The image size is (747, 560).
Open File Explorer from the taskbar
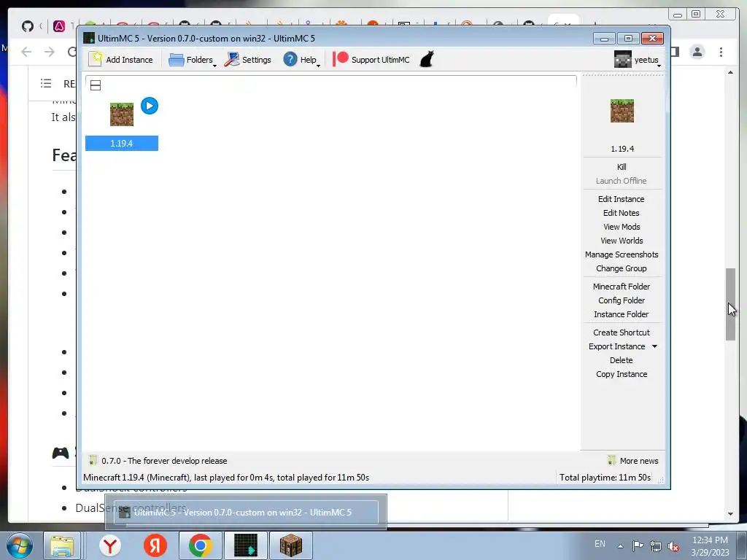point(62,545)
